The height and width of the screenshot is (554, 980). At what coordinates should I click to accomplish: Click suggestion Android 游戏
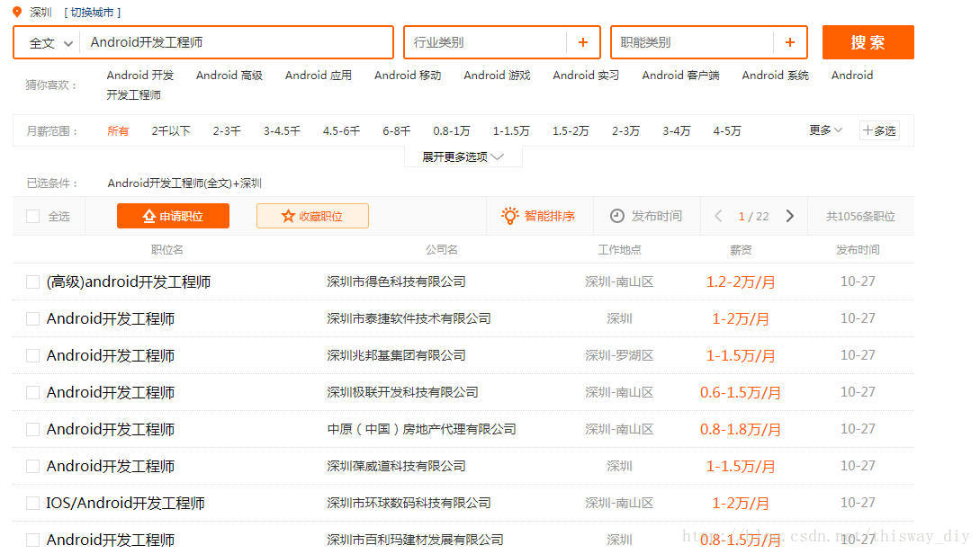pyautogui.click(x=497, y=76)
